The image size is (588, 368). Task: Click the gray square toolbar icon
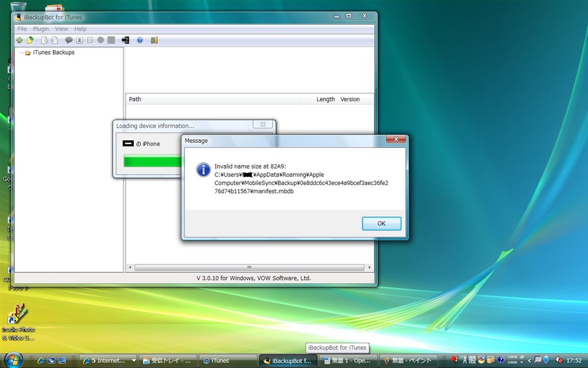click(111, 40)
